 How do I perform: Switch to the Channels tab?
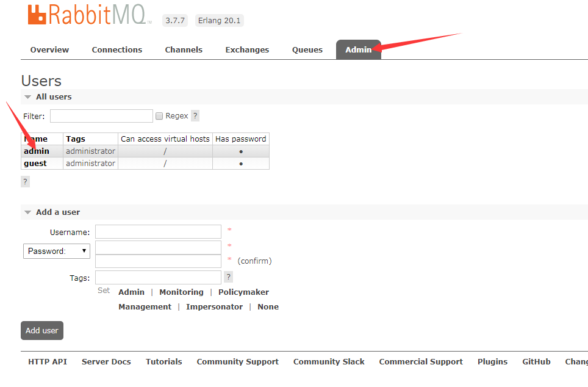point(184,49)
